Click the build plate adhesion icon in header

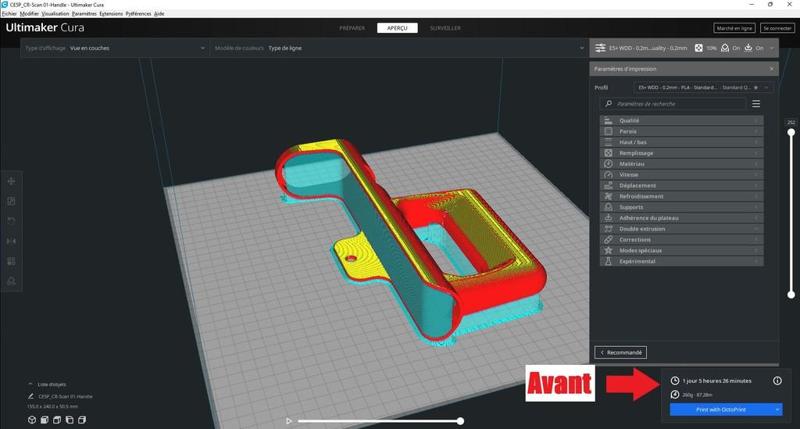[x=748, y=48]
